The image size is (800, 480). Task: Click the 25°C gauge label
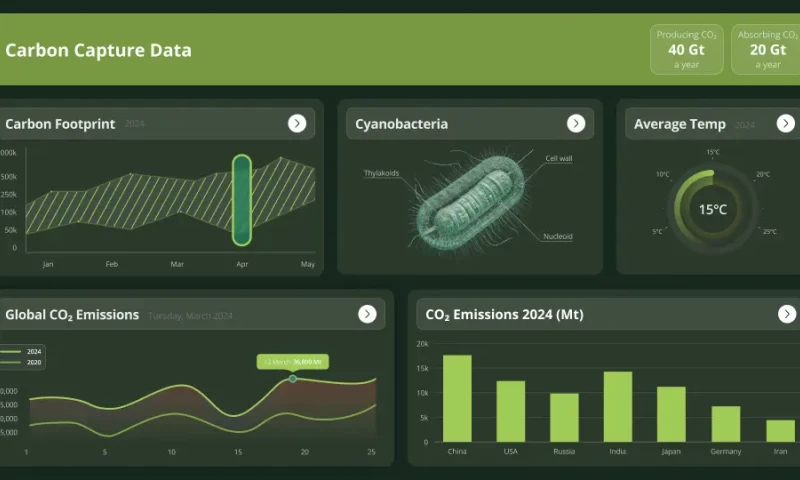[770, 232]
